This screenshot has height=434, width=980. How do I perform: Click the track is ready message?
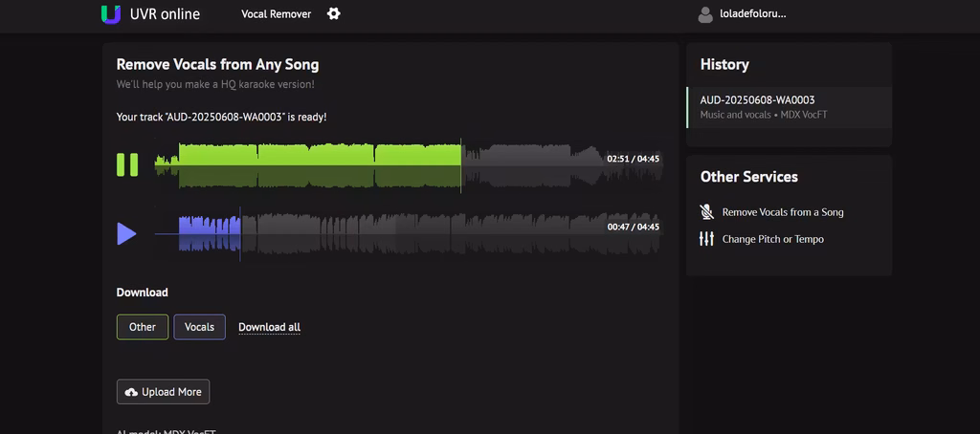pos(221,117)
